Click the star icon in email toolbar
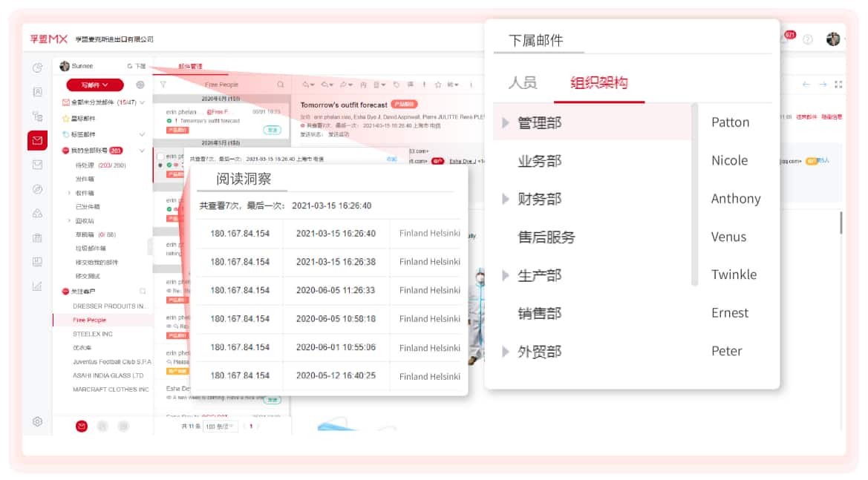Viewport: 868px width, 480px height. (438, 85)
